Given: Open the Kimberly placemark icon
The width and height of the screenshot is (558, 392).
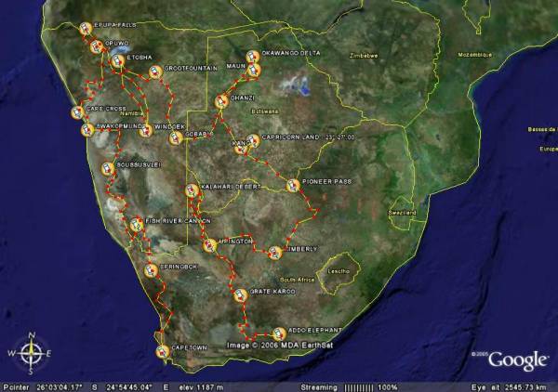Looking at the screenshot, I should (x=275, y=252).
